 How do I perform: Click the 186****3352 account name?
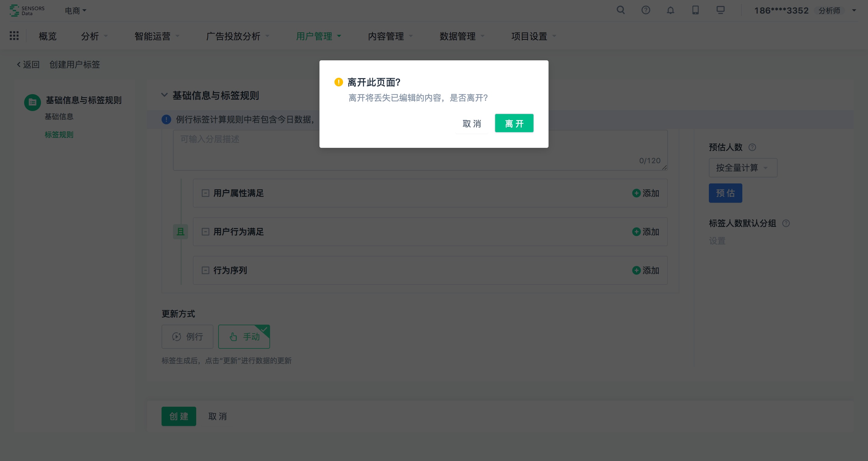tap(781, 11)
